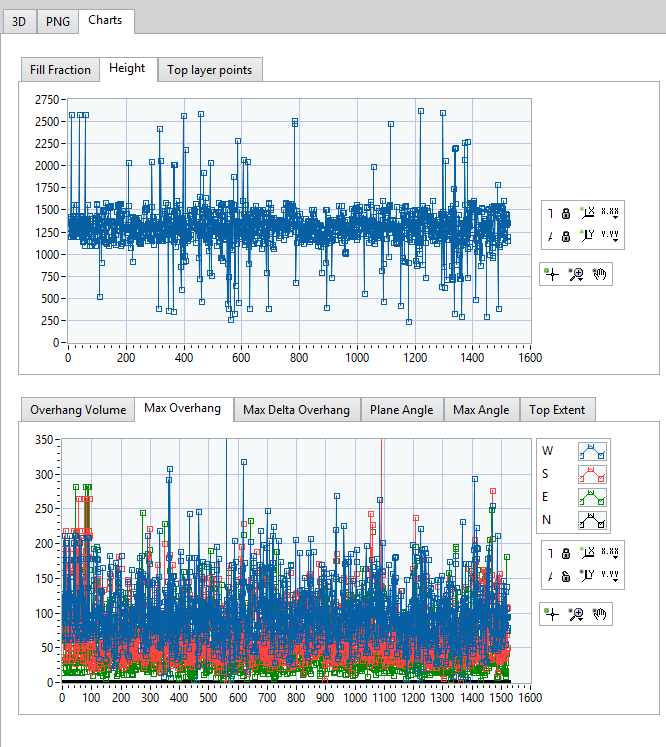Switch to the PNG tab
666x747 pixels.
click(x=58, y=22)
